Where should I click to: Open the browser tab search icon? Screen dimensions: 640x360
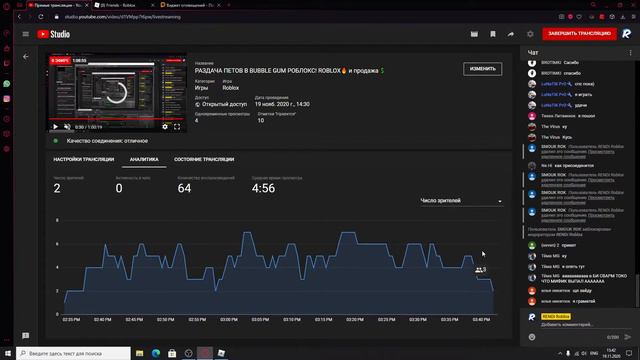[x=593, y=5]
